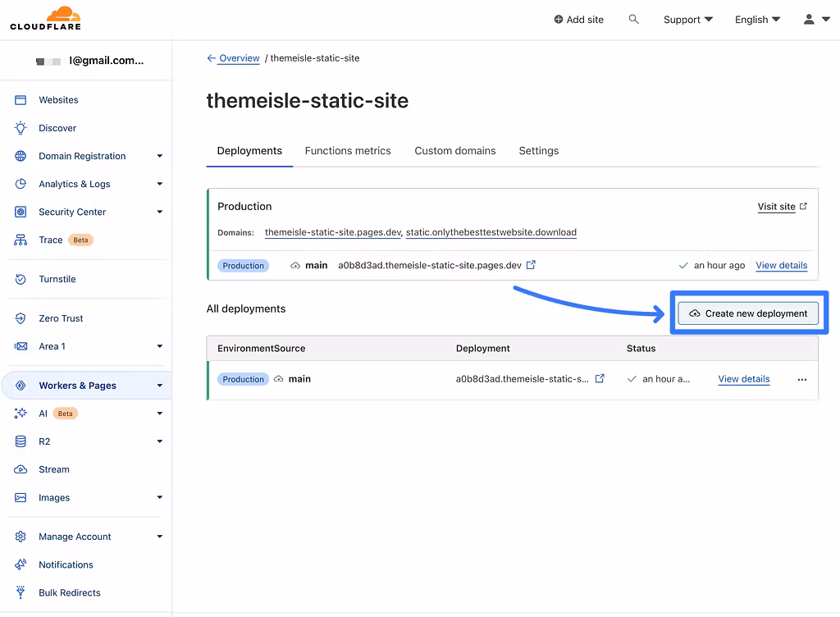840x617 pixels.
Task: Switch to the Custom domains tab
Action: 454,151
